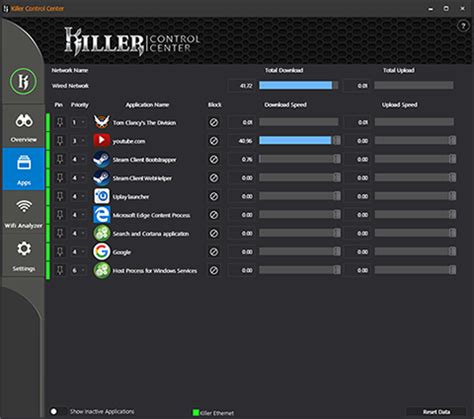This screenshot has width=474, height=419.
Task: Open Uplay launcher priority dropdown
Action: coord(79,196)
